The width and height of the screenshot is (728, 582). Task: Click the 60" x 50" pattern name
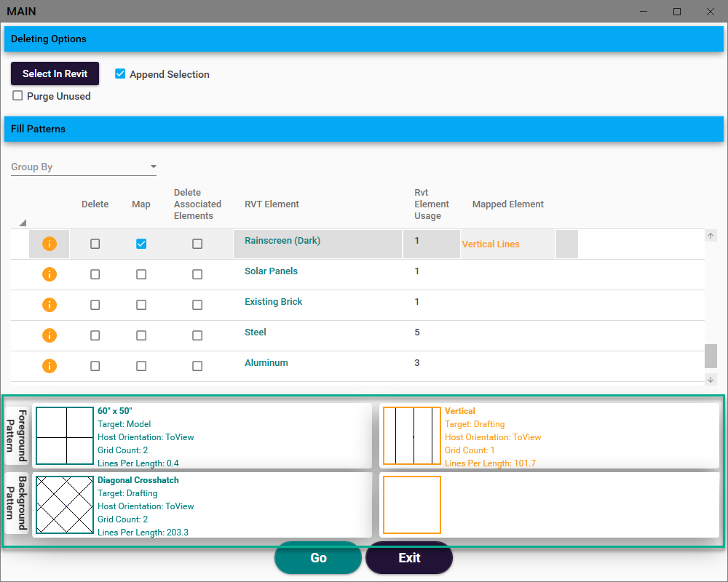click(115, 411)
